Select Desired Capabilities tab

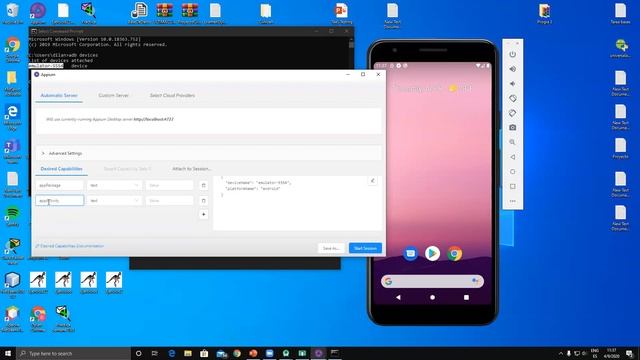[62, 169]
